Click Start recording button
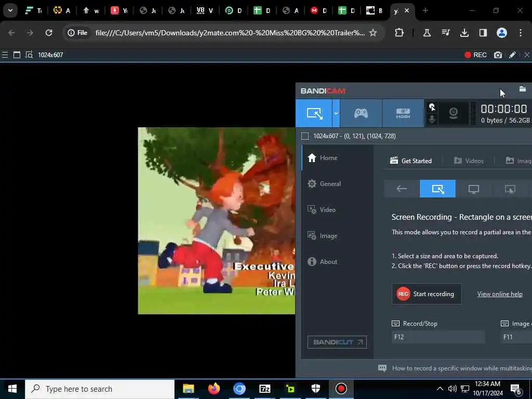Screen dimensions: 532x399 [x=427, y=294]
